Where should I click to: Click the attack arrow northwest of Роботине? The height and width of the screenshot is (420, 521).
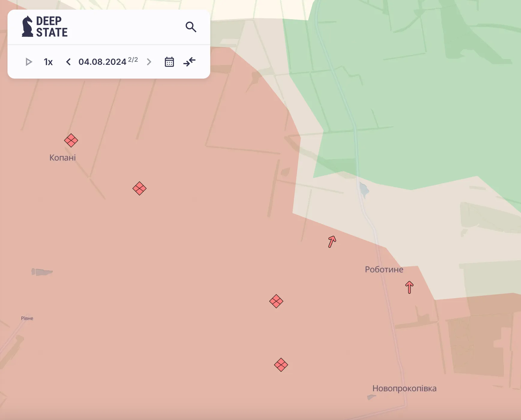tap(332, 241)
